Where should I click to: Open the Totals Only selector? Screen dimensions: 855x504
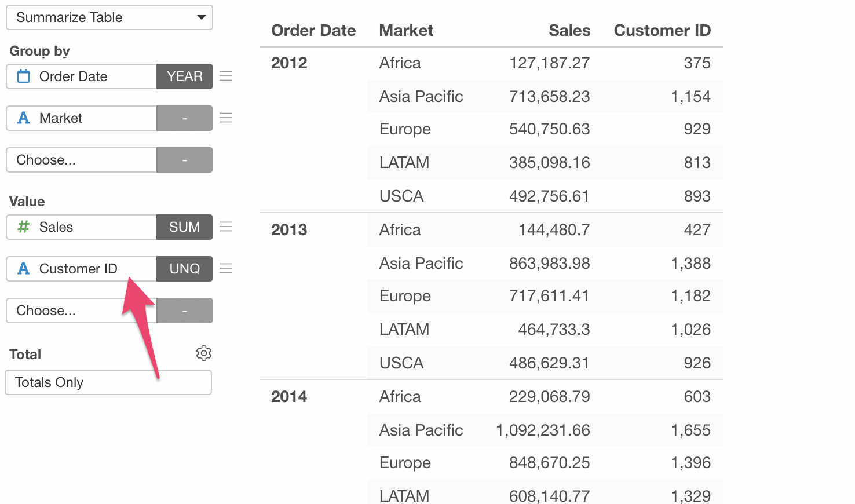click(x=108, y=382)
